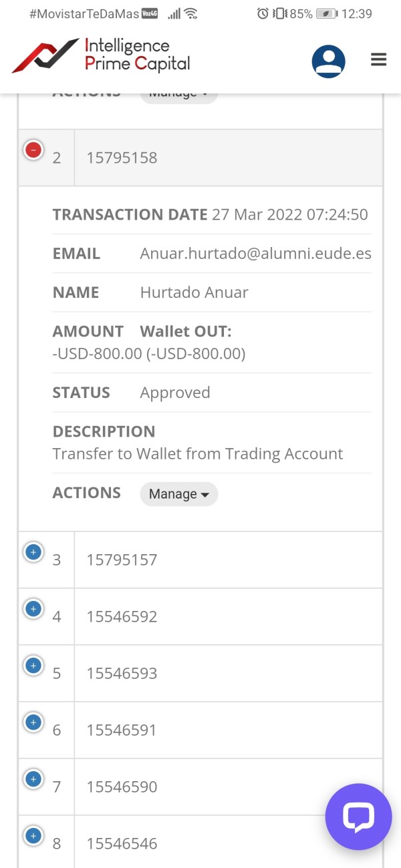
Task: Expand transaction row 4 details
Action: (x=33, y=609)
